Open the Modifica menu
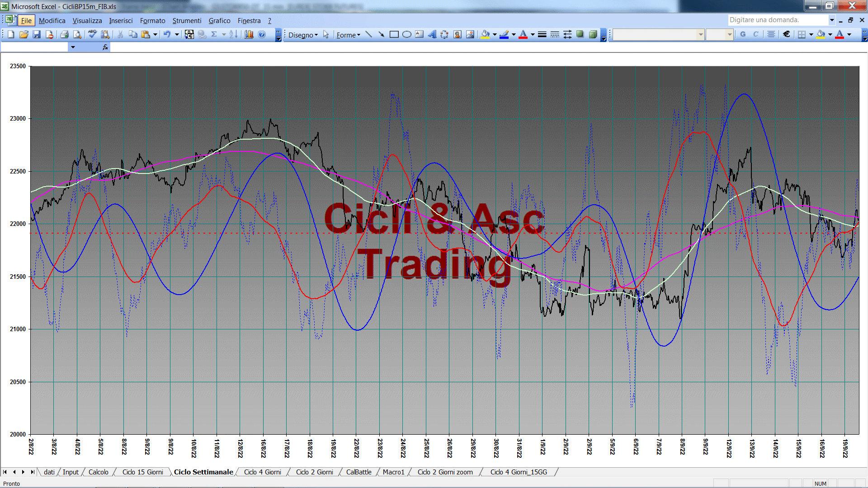 point(52,20)
